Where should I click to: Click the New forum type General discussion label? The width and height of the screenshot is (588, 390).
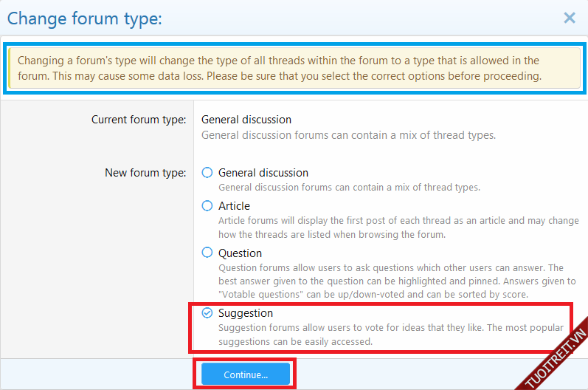pyautogui.click(x=263, y=173)
